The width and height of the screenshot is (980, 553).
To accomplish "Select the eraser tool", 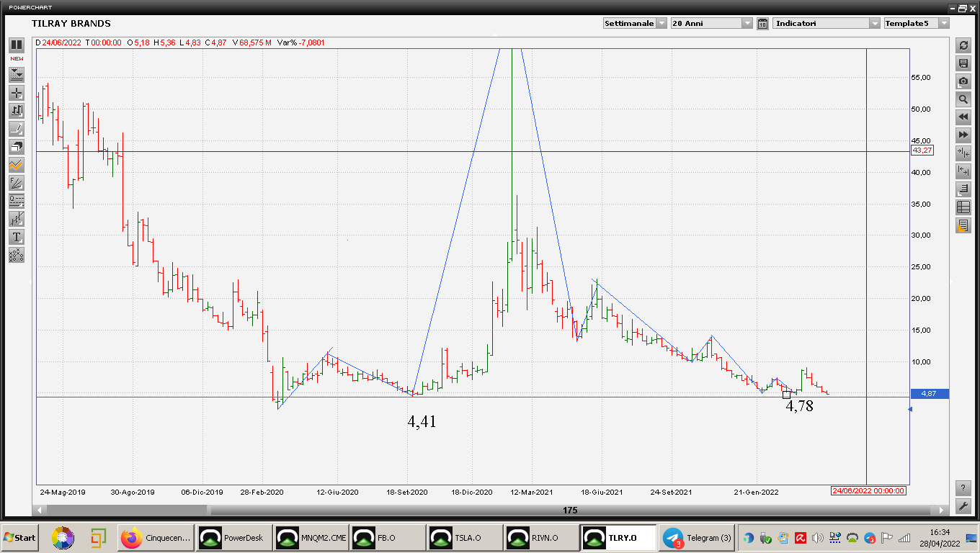I will [x=16, y=146].
